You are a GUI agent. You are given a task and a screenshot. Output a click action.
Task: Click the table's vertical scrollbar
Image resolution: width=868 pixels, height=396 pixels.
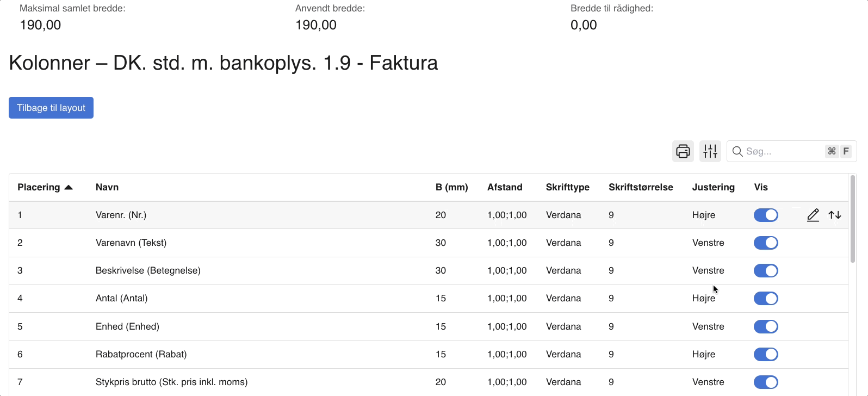(852, 218)
